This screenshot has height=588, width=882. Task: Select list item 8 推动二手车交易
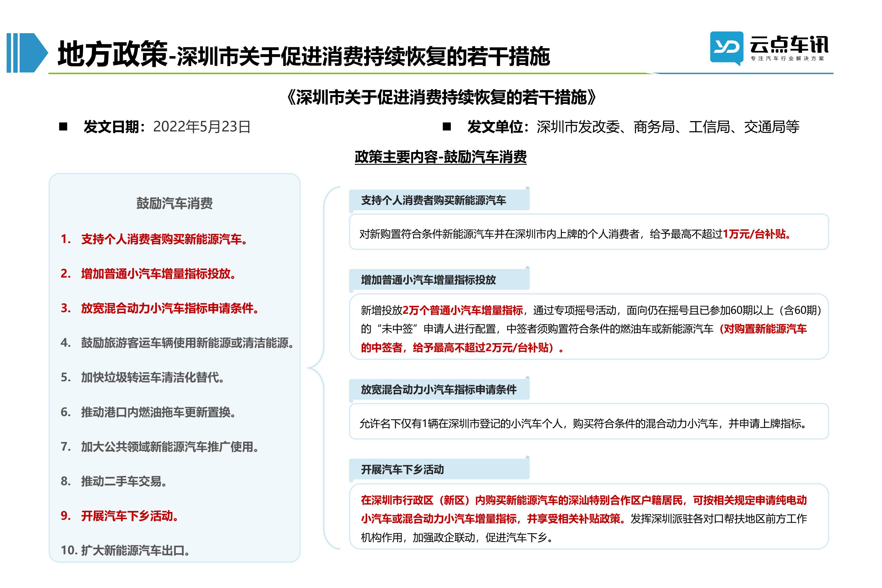pos(114,481)
